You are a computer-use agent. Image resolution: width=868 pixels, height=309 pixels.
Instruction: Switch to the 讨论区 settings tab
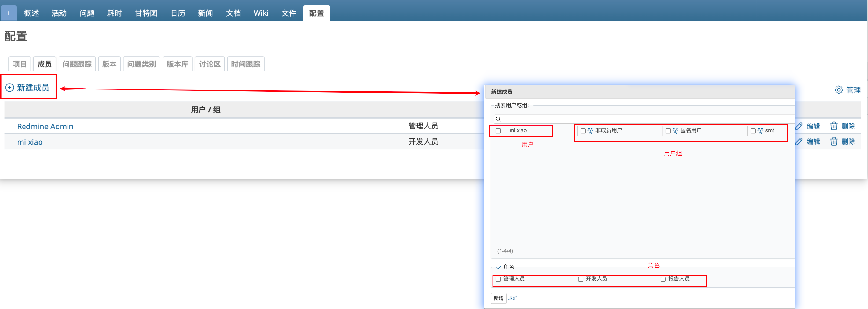tap(210, 64)
